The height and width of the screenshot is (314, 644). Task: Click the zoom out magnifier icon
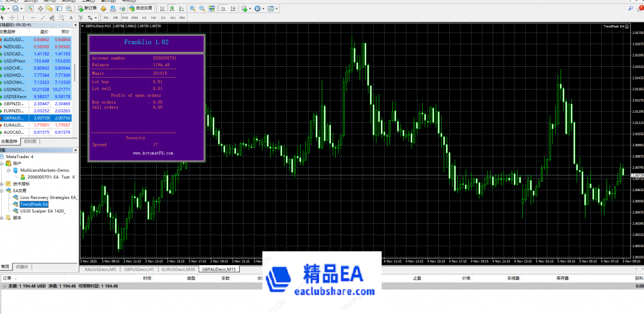coord(202,8)
